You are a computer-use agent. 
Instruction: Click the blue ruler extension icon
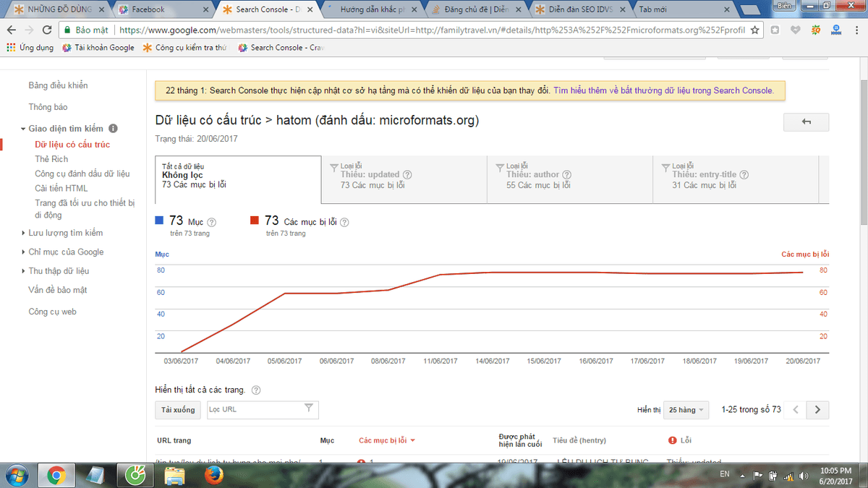coord(836,30)
